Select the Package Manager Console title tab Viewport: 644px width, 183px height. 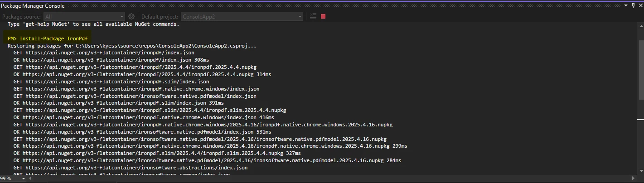33,6
